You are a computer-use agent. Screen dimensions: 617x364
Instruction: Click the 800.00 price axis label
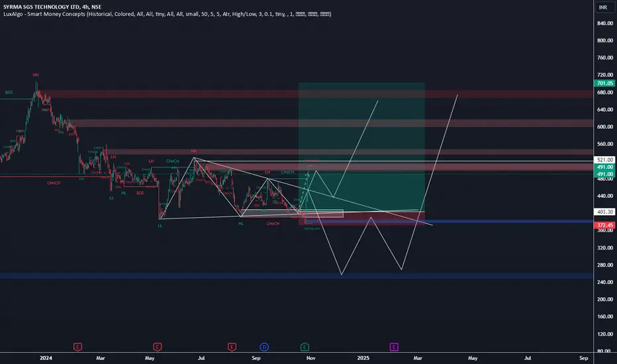coord(605,40)
